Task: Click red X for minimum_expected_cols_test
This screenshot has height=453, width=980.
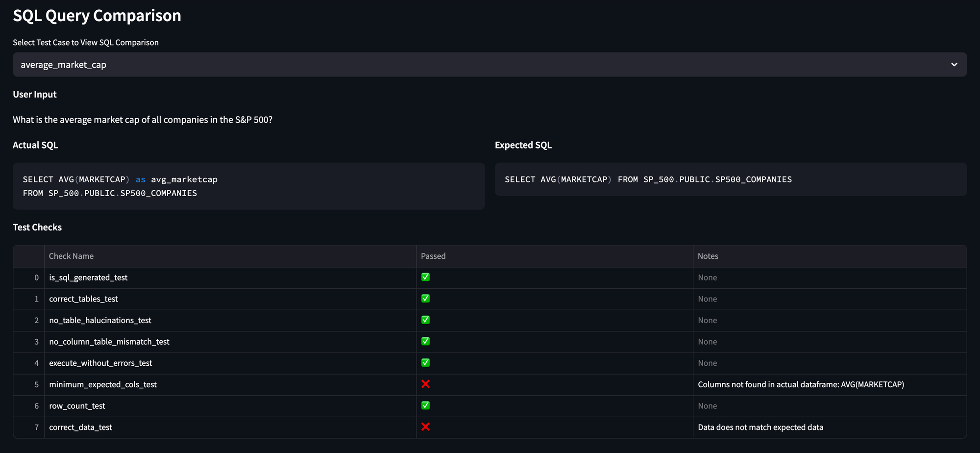Action: coord(425,384)
